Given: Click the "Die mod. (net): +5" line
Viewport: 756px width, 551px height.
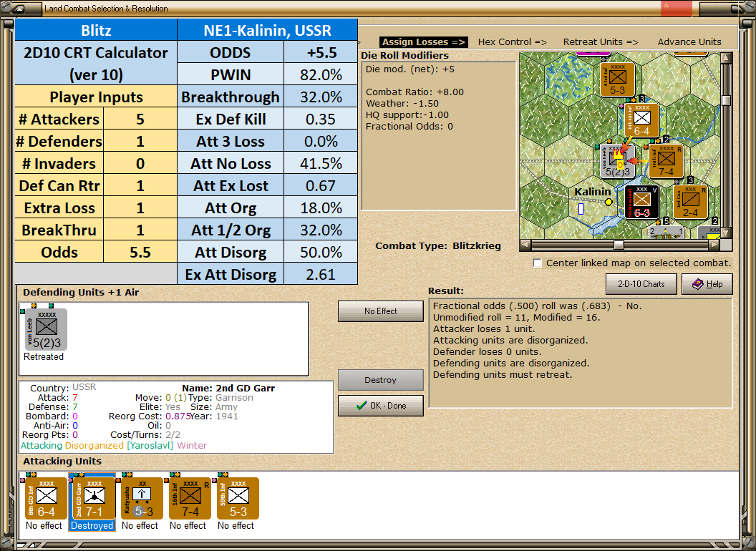Looking at the screenshot, I should coord(409,69).
